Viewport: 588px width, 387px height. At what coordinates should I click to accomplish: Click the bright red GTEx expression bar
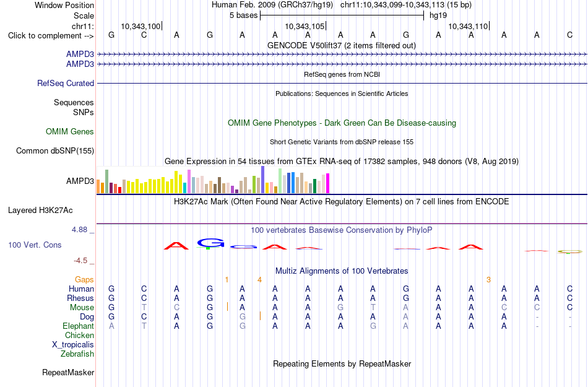119,190
